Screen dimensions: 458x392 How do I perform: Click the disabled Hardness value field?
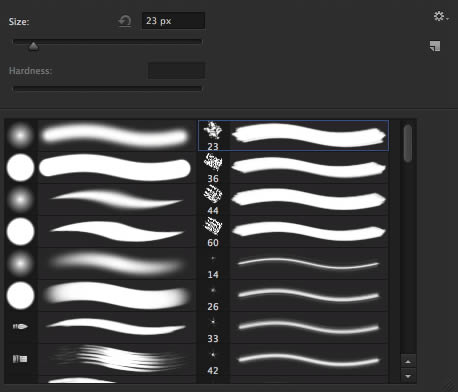[x=176, y=71]
